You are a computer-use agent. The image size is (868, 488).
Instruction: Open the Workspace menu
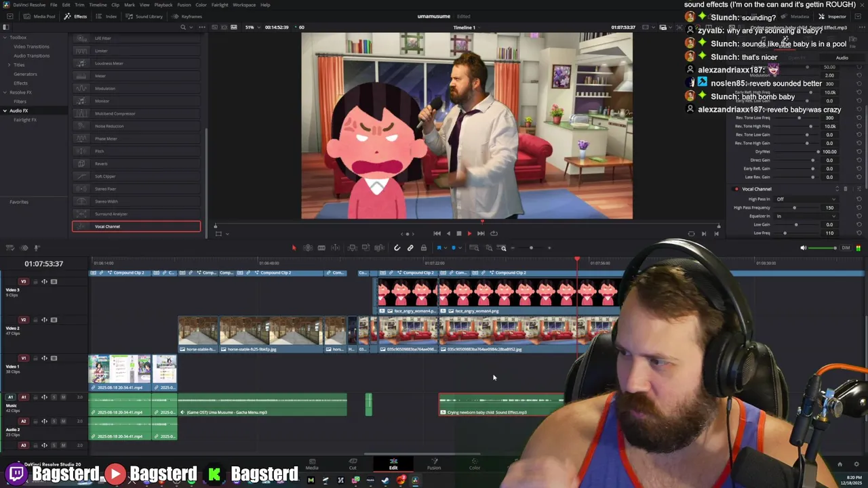point(244,5)
